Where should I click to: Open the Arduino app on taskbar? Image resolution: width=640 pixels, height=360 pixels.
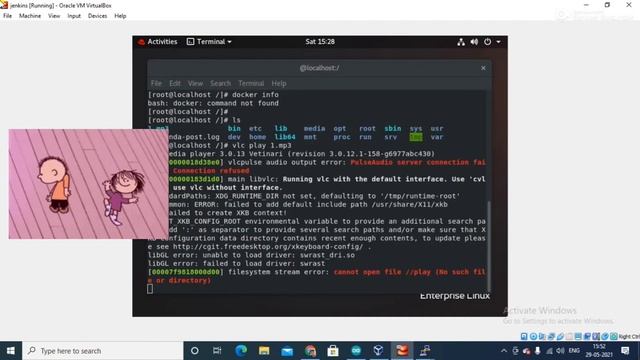click(x=356, y=351)
